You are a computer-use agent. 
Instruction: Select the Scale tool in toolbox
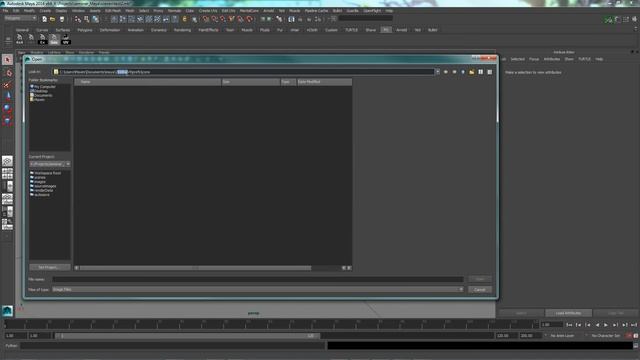[7, 120]
